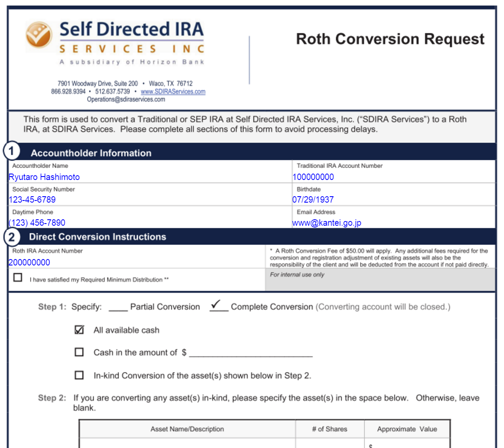Click the Self Directed IRA logo icon
The height and width of the screenshot is (448, 504).
39,35
